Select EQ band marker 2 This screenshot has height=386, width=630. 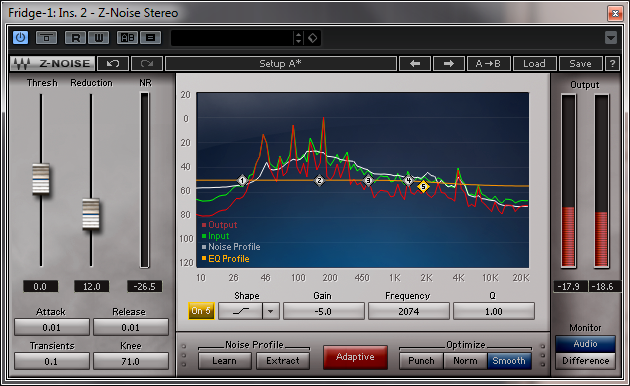pos(319,180)
